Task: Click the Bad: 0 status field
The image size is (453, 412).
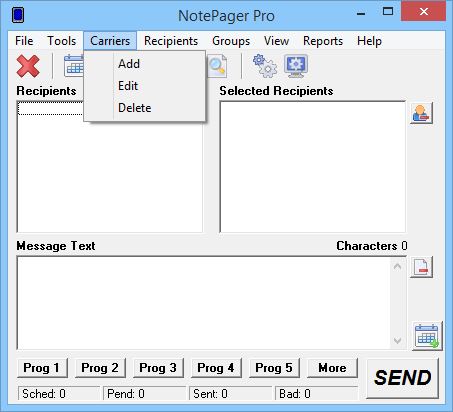Action: click(x=316, y=394)
